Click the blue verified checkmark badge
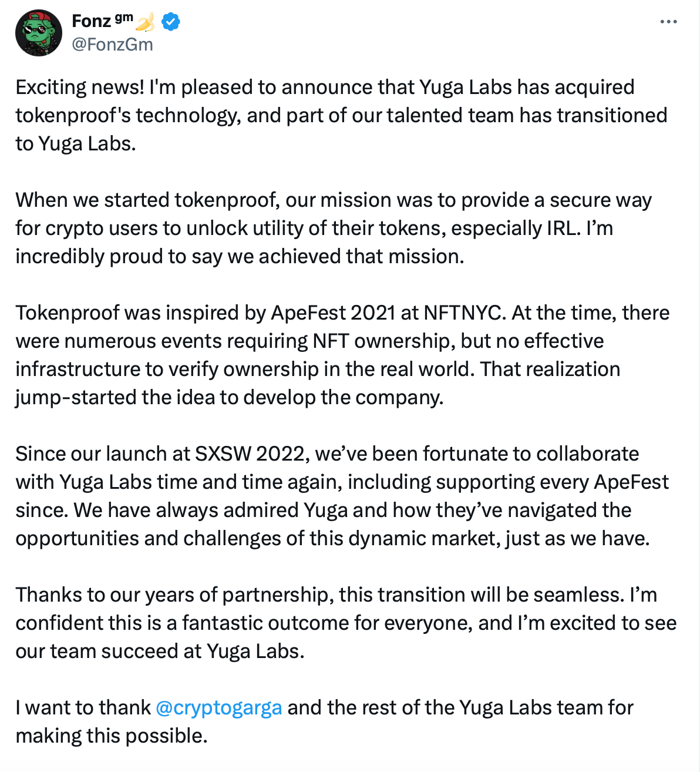Screen dimensions: 700x772 pyautogui.click(x=170, y=22)
